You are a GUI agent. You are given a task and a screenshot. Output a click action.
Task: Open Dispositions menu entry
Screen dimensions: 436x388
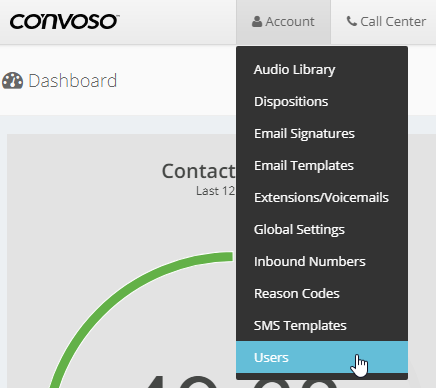click(x=322, y=102)
